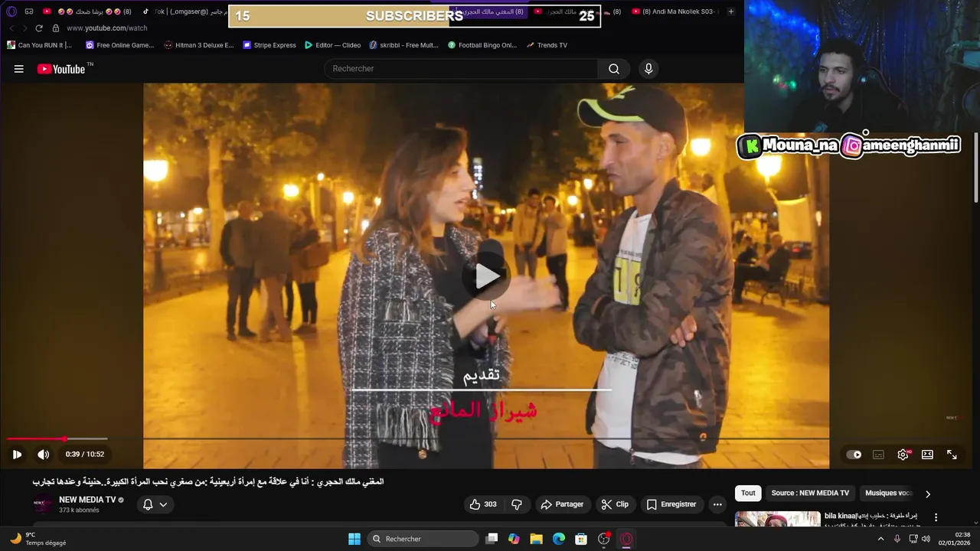The height and width of the screenshot is (551, 980).
Task: Select the Source : NEW MEDIA TV chip
Action: pyautogui.click(x=810, y=494)
